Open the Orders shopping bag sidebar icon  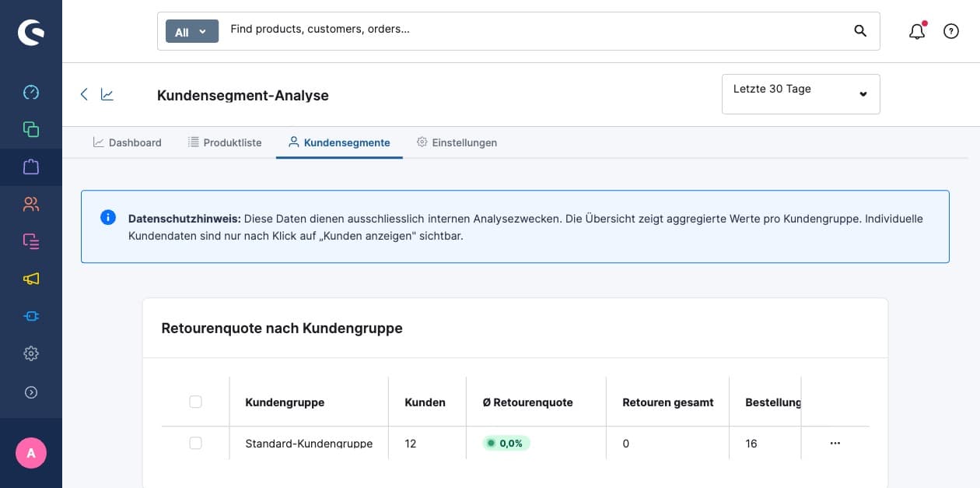[31, 167]
